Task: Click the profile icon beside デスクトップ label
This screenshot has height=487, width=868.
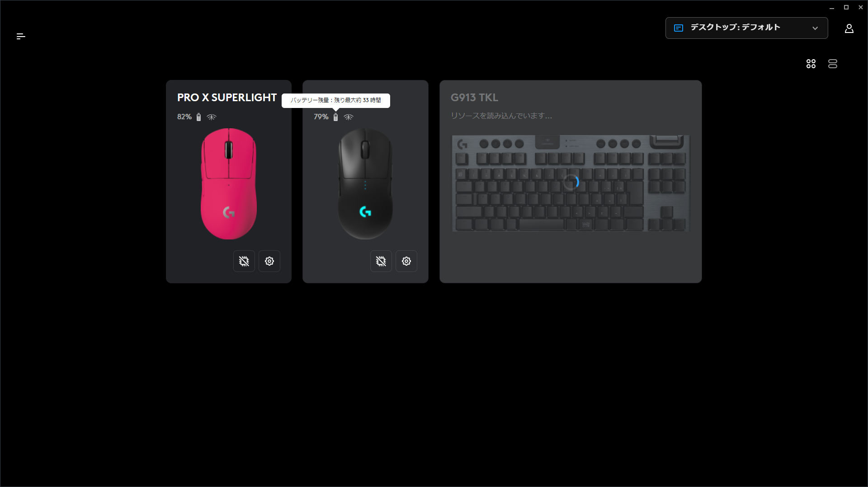Action: coord(679,28)
